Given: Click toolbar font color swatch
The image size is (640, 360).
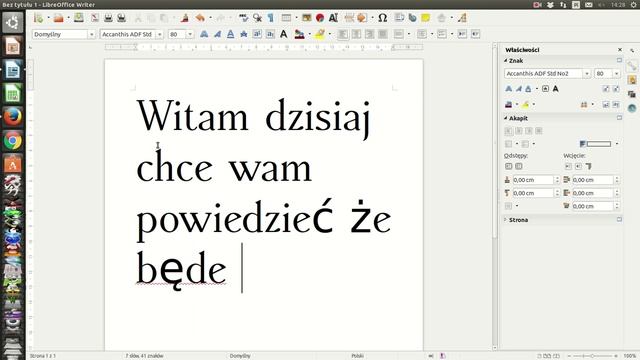Looking at the screenshot, I should tap(299, 34).
